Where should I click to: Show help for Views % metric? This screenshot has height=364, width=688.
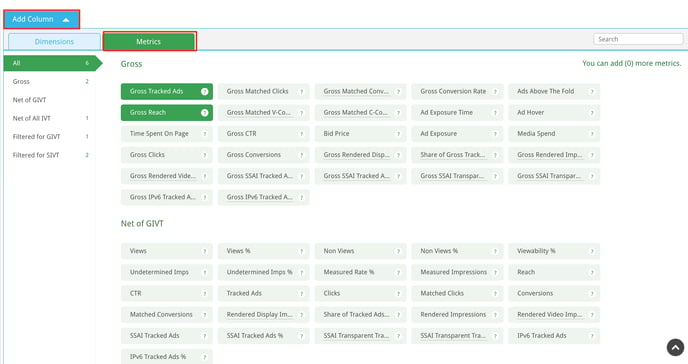coord(301,251)
